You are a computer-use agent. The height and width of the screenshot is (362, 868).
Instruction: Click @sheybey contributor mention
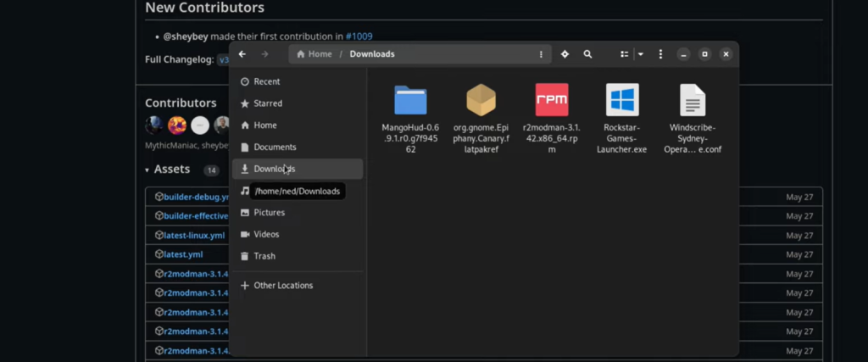186,36
